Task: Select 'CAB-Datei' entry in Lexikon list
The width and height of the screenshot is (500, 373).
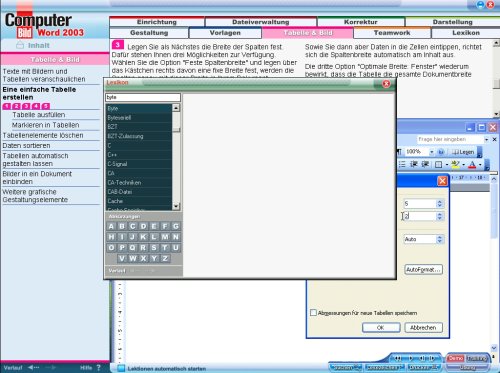Action: coord(139,192)
